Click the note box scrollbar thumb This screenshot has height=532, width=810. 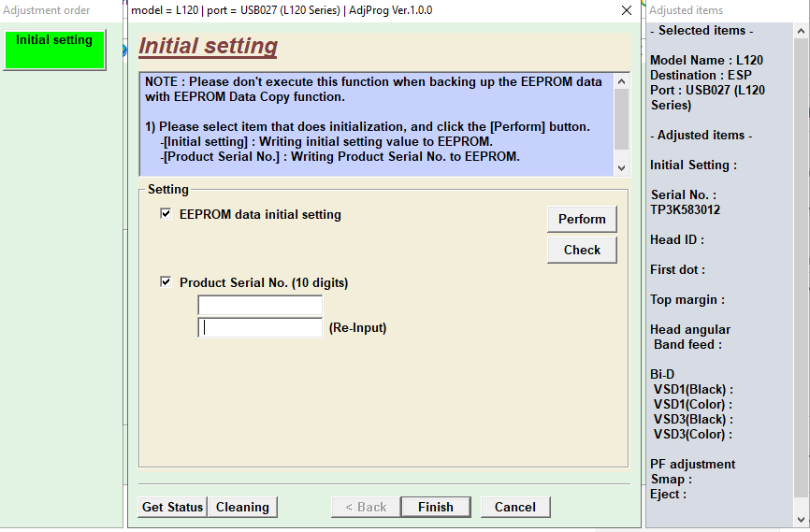pyautogui.click(x=621, y=120)
